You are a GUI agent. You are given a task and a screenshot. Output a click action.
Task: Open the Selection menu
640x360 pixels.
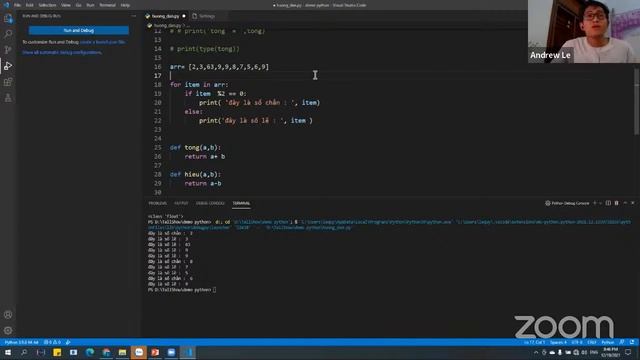[47, 5]
